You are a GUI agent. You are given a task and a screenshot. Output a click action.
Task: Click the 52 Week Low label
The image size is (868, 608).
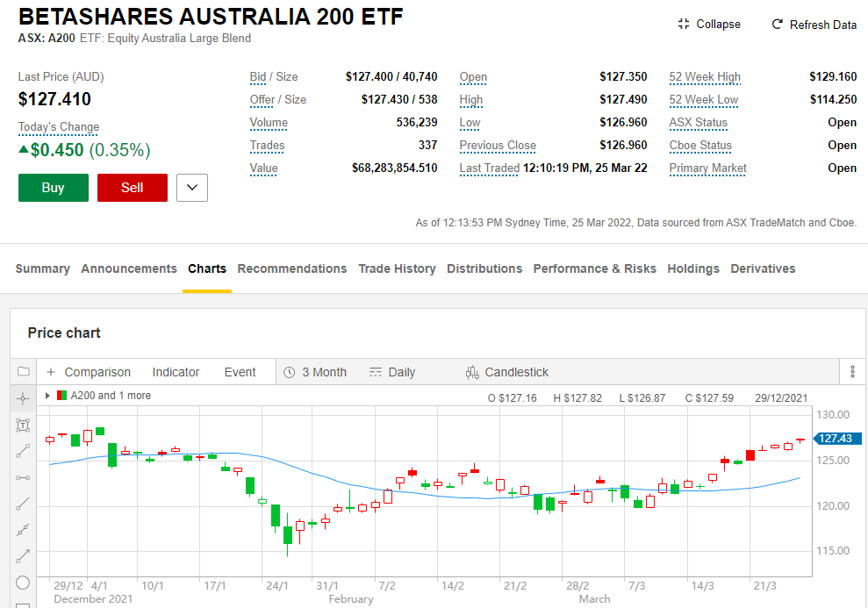point(704,100)
